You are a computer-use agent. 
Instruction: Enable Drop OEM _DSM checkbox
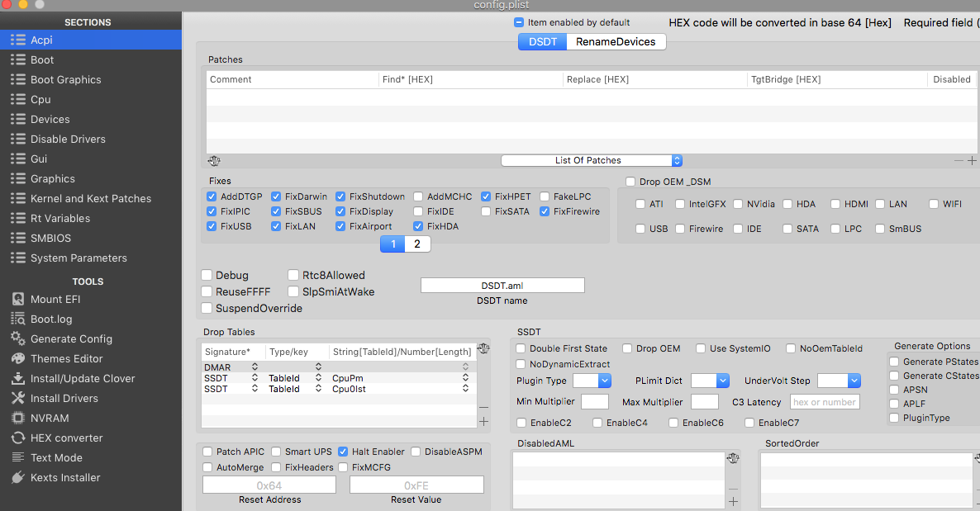pos(630,182)
